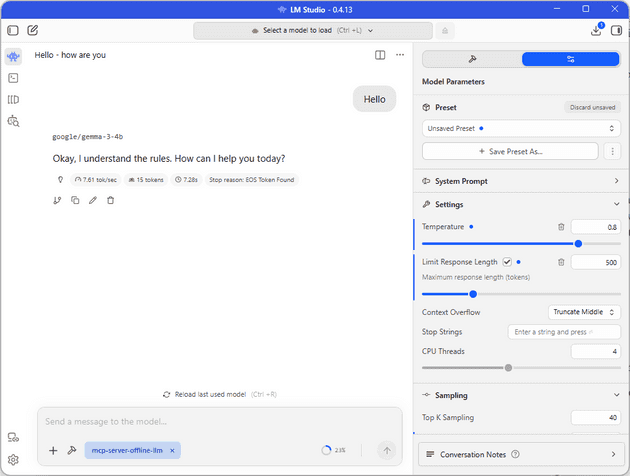This screenshot has height=476, width=630.
Task: Click Stop reason: EOS Token Found
Action: pyautogui.click(x=252, y=180)
